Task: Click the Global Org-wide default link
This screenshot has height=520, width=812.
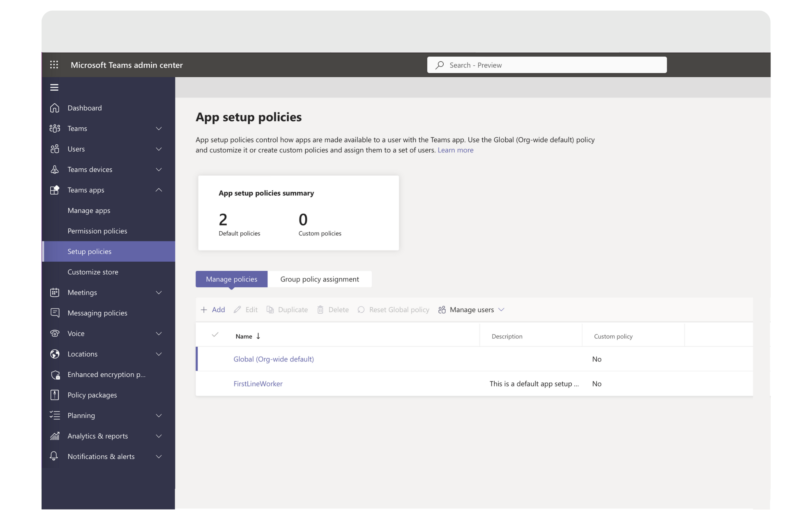Action: point(273,358)
